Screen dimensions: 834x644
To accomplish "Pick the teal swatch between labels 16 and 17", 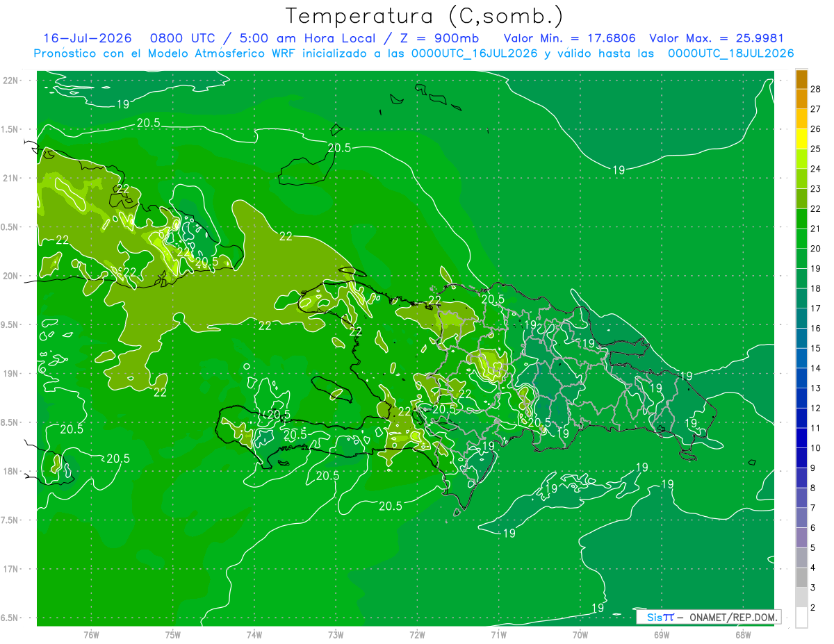I will point(801,318).
